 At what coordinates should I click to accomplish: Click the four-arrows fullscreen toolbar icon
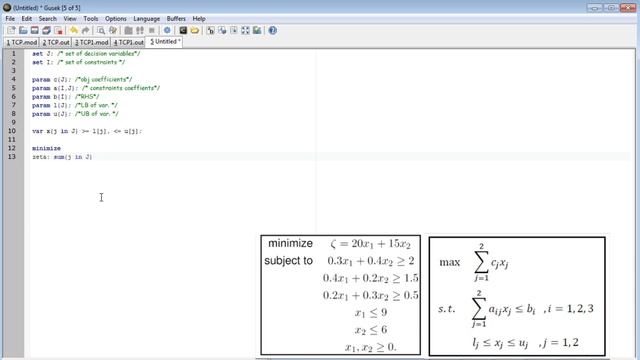point(245,30)
